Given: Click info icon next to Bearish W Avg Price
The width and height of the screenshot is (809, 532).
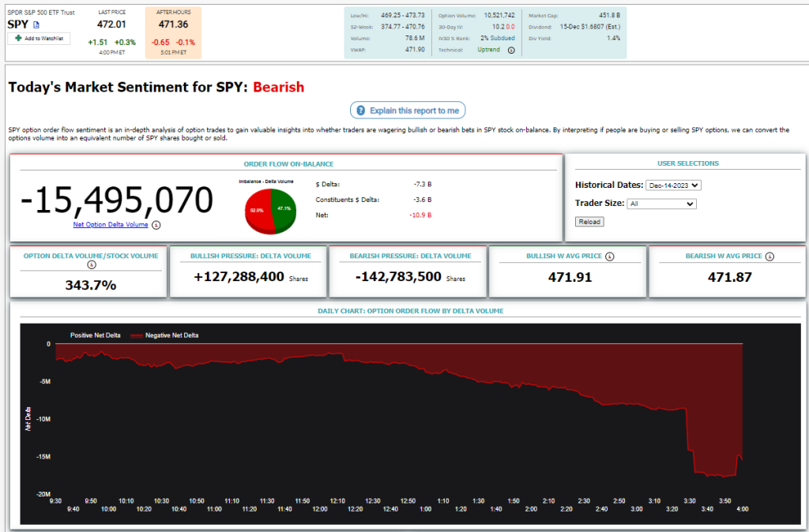Looking at the screenshot, I should 769,257.
